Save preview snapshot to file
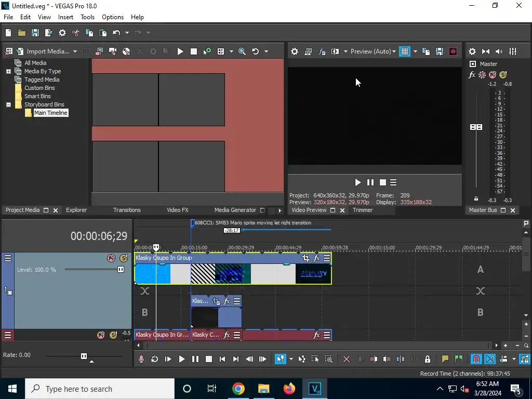 [440, 51]
